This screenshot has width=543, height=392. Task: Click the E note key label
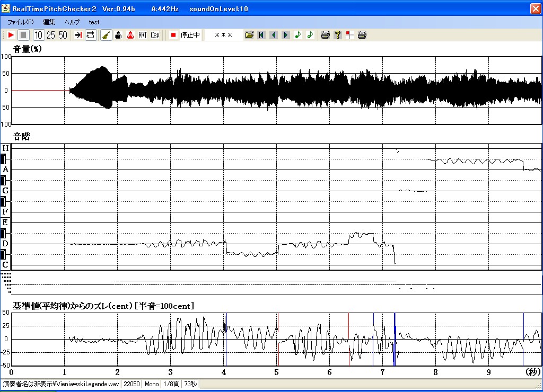point(5,222)
